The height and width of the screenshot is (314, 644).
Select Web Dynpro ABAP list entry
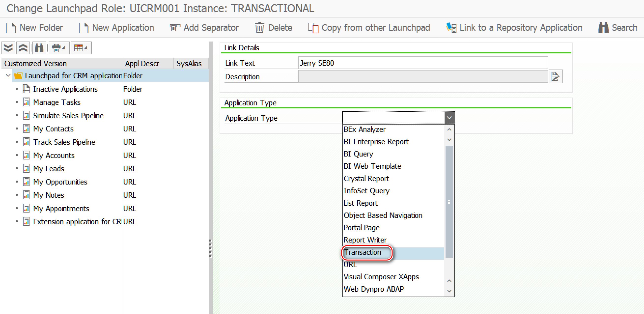click(x=374, y=289)
